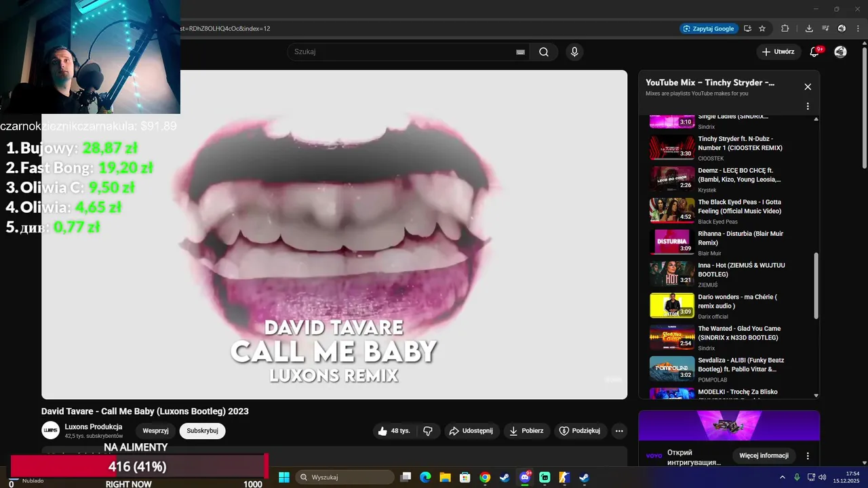
Task: Open volume control in system tray
Action: click(823, 477)
